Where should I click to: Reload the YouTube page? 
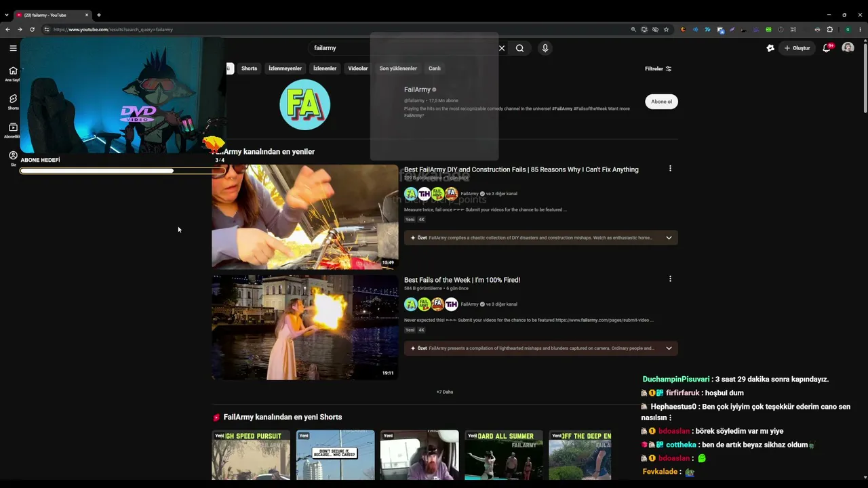(x=32, y=29)
